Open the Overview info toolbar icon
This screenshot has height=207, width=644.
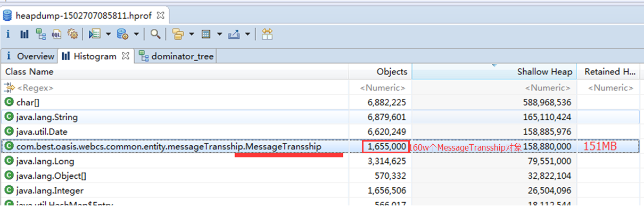(x=9, y=34)
